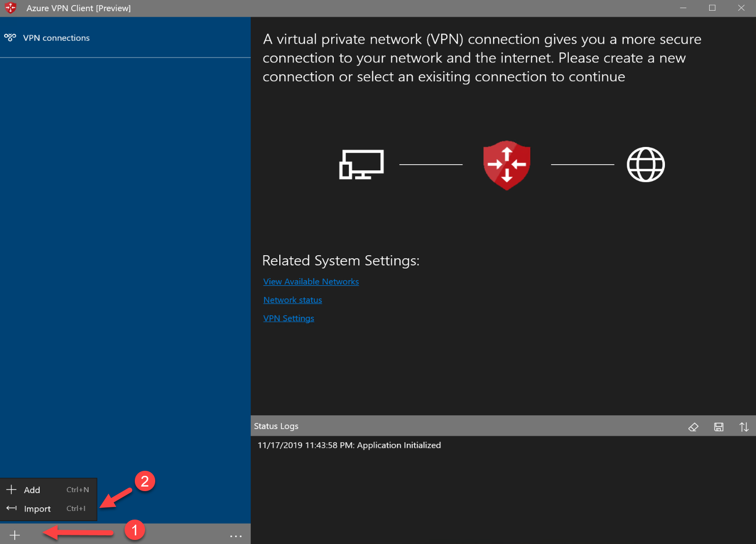Click the computer devices icon
Viewport: 756px width, 544px height.
361,164
